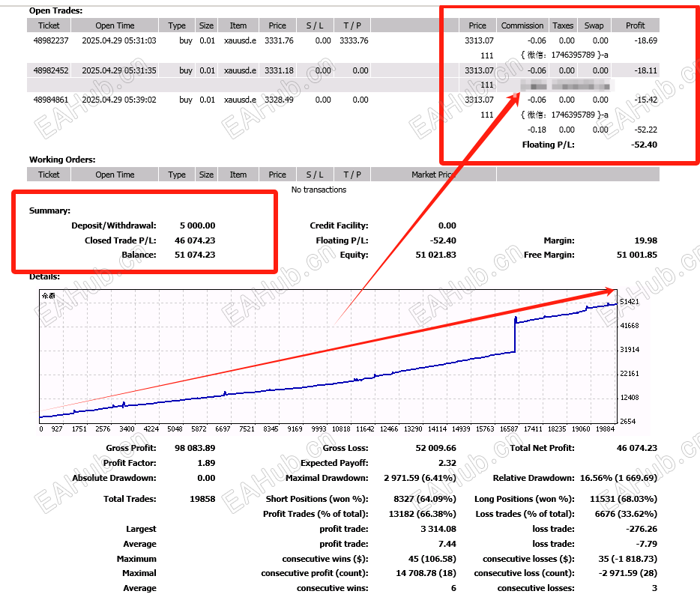
Task: Click the Total Net Profit value
Action: tap(636, 448)
